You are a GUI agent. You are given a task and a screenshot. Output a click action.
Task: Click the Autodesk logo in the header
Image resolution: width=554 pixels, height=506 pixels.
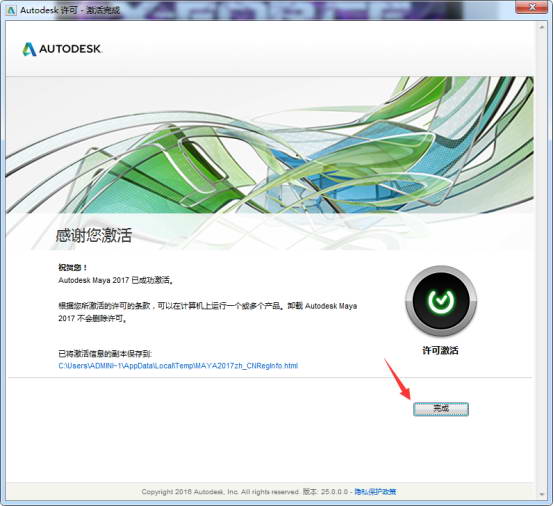[x=62, y=49]
